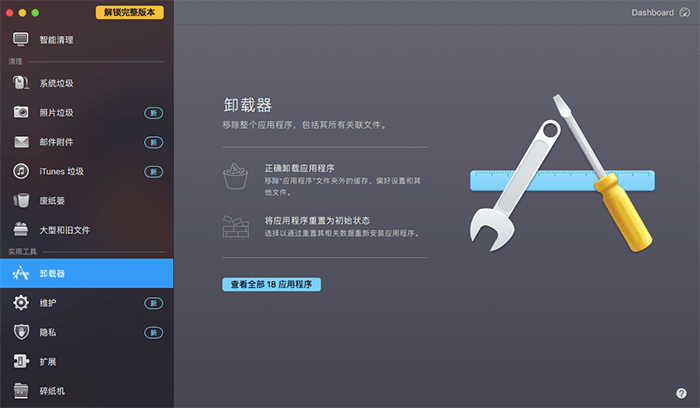This screenshot has width=700, height=408.
Task: Click the 大型和旧文件 storage box icon
Action: point(21,229)
